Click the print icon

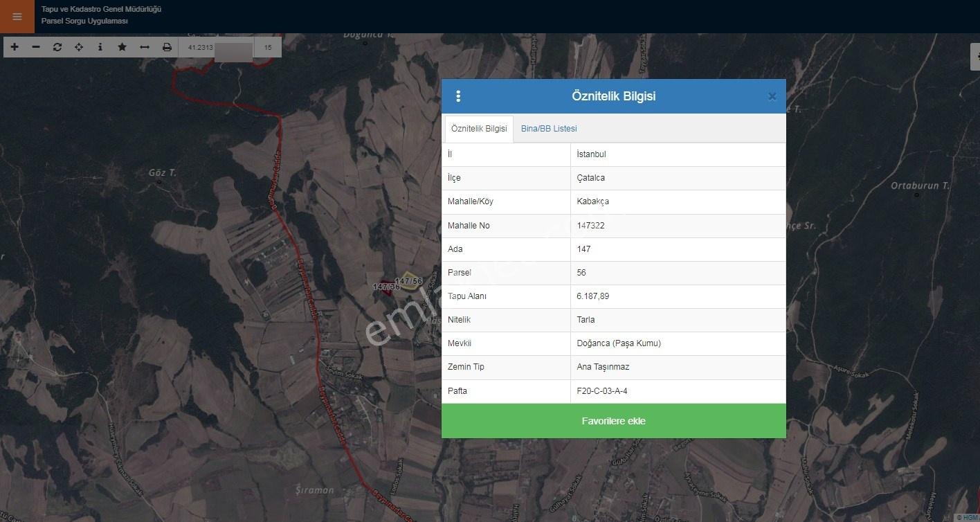point(167,47)
